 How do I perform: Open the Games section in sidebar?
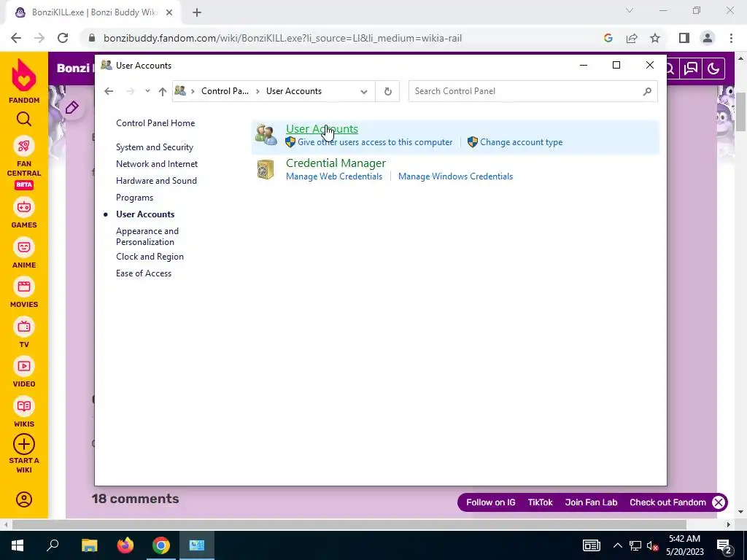pyautogui.click(x=24, y=214)
